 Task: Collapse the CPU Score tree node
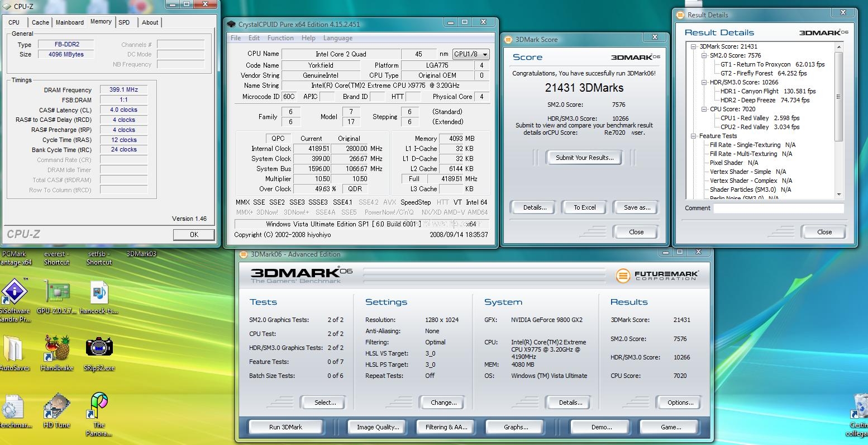[704, 109]
